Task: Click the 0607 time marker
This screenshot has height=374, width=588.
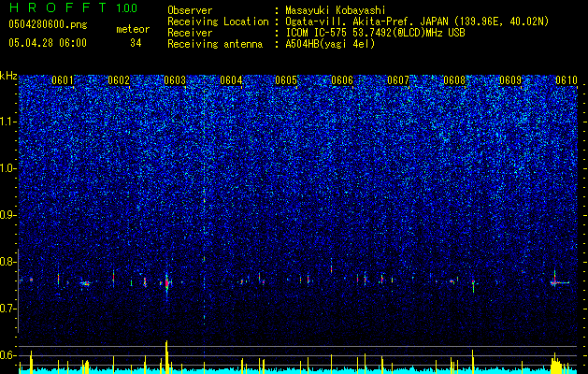Action: click(x=398, y=80)
